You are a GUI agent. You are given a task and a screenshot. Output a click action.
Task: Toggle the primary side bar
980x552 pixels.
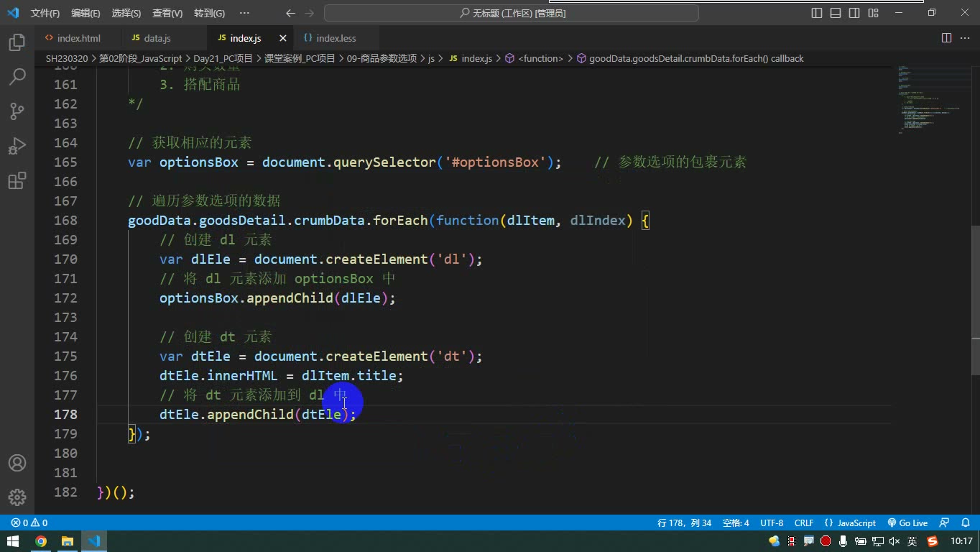[x=817, y=13]
